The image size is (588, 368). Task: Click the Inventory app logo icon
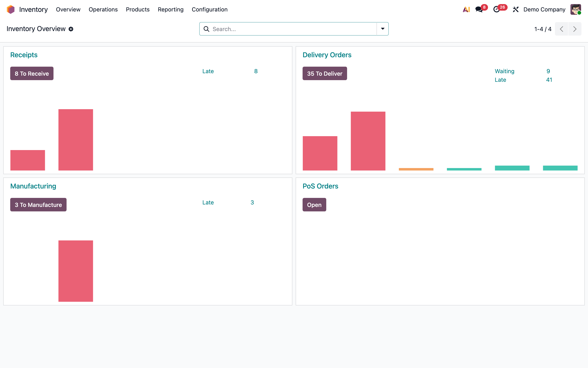(x=11, y=9)
